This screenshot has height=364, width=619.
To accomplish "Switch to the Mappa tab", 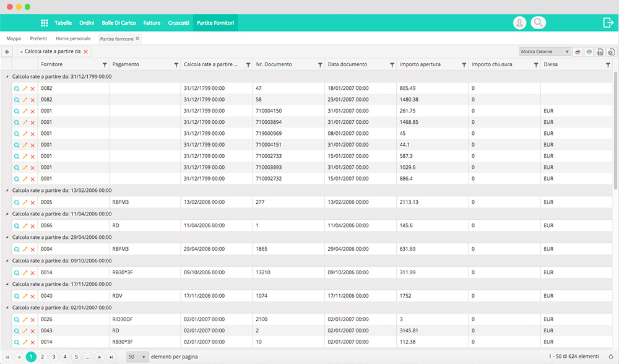I will 14,38.
